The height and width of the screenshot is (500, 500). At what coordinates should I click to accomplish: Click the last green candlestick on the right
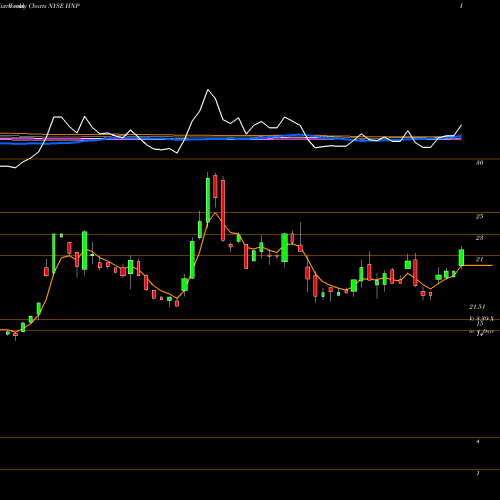[x=461, y=257]
